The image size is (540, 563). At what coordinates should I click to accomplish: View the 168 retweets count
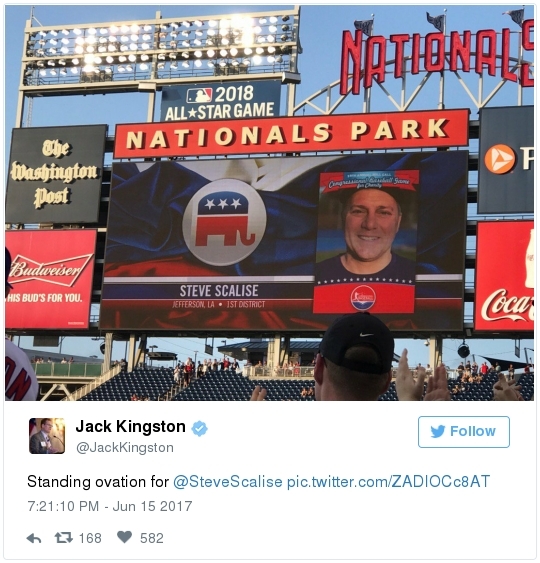(90, 538)
